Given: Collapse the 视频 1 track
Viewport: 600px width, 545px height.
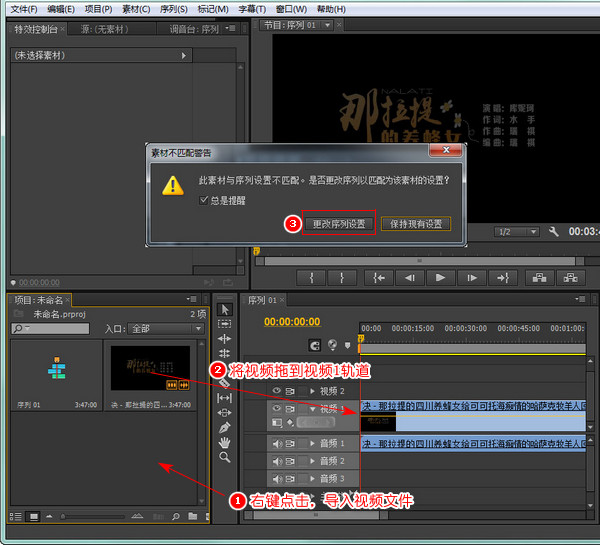Looking at the screenshot, I should [x=312, y=409].
